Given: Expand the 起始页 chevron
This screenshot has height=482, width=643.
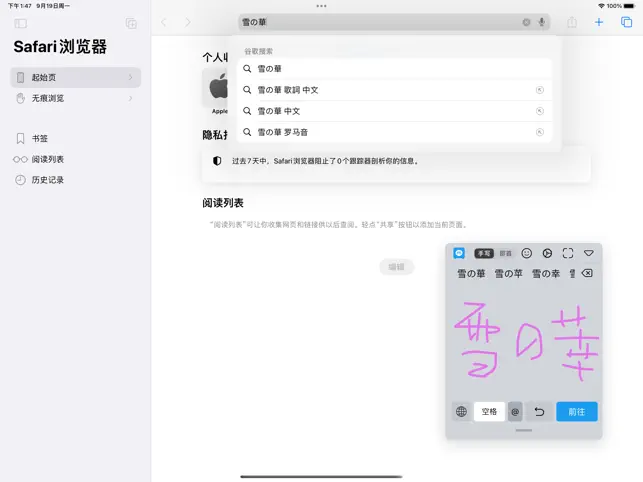Looking at the screenshot, I should click(x=130, y=77).
